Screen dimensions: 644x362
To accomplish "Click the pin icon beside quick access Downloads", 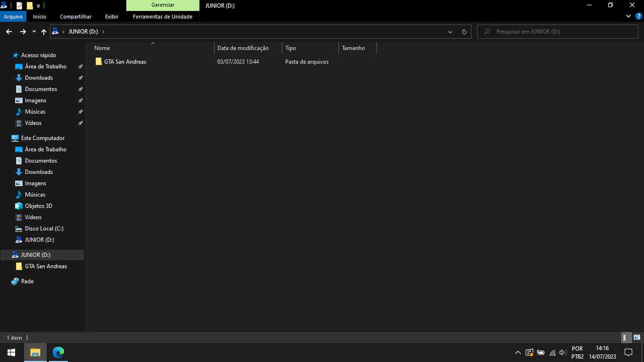I will pos(80,78).
